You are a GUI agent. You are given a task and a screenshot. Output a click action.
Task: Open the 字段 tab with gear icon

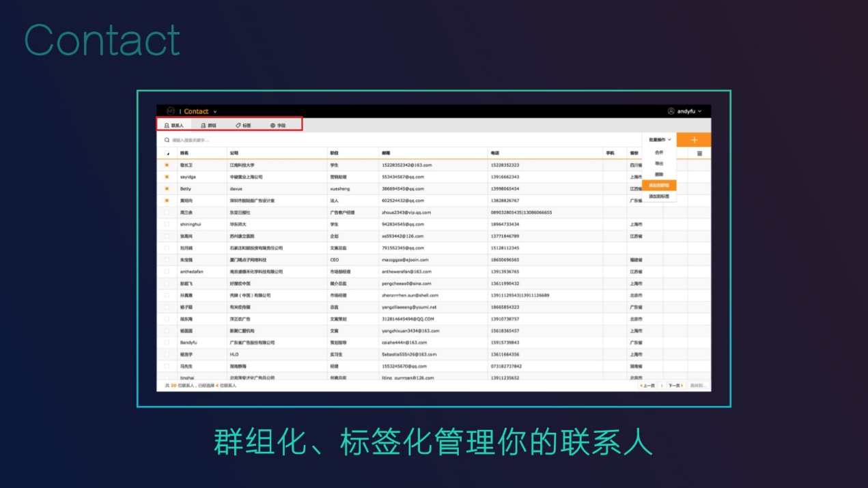[x=277, y=126]
